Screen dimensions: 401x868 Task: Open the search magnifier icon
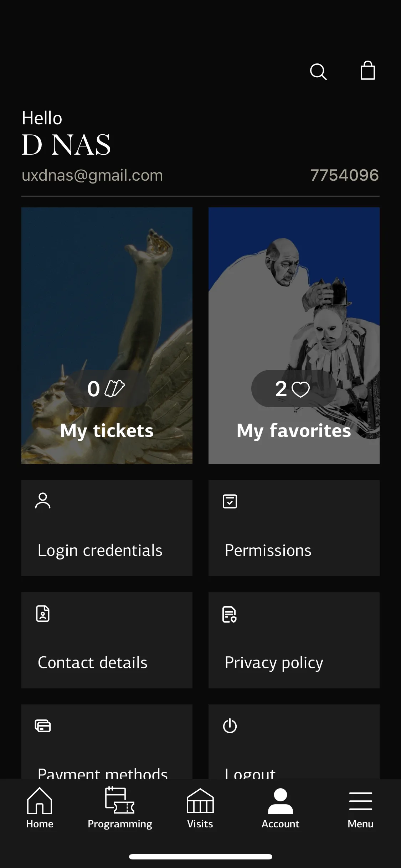(318, 72)
